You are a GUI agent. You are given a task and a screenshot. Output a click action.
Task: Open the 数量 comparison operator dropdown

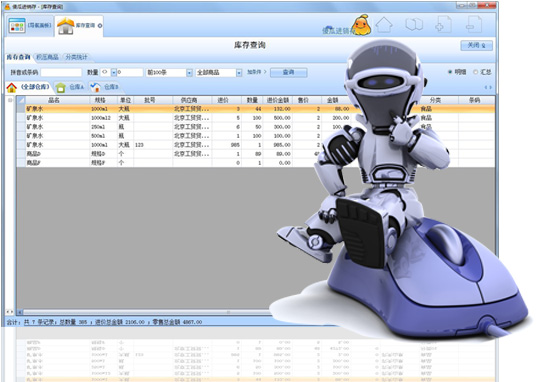(114, 72)
